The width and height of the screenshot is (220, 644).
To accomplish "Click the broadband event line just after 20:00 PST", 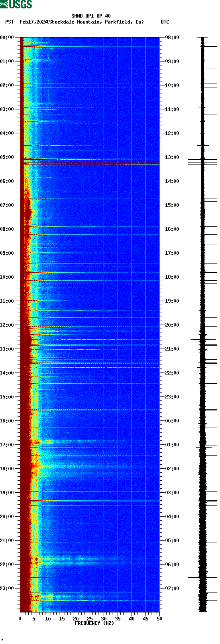I will (x=90, y=520).
